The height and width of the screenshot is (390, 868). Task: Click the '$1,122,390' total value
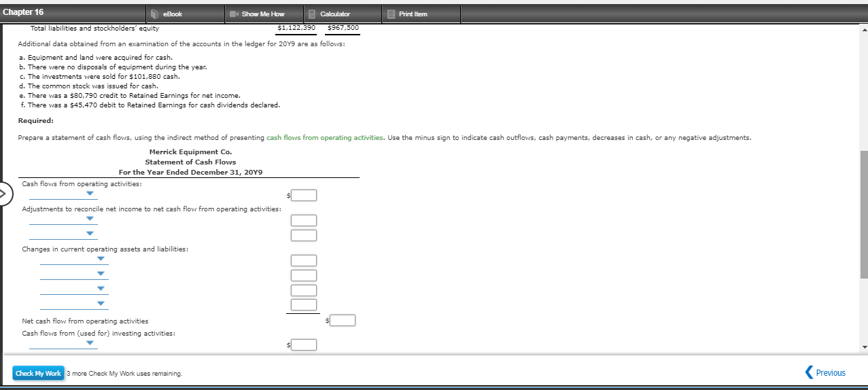(x=297, y=28)
